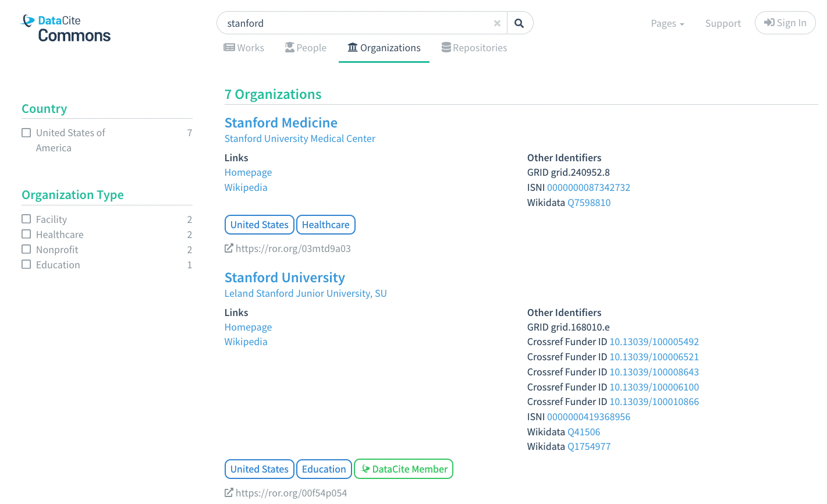Viewport: 827px width, 504px height.
Task: Clear the search field with the X icon
Action: 497,23
